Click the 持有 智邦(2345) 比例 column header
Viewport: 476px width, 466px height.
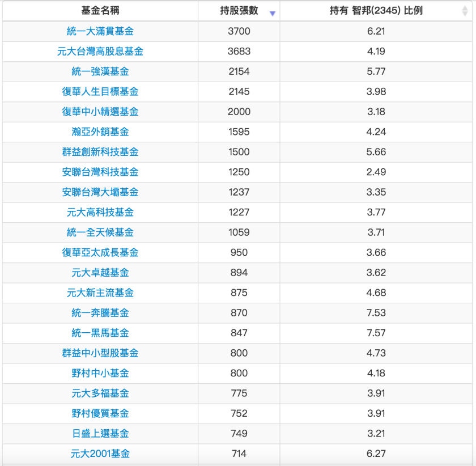pos(376,11)
